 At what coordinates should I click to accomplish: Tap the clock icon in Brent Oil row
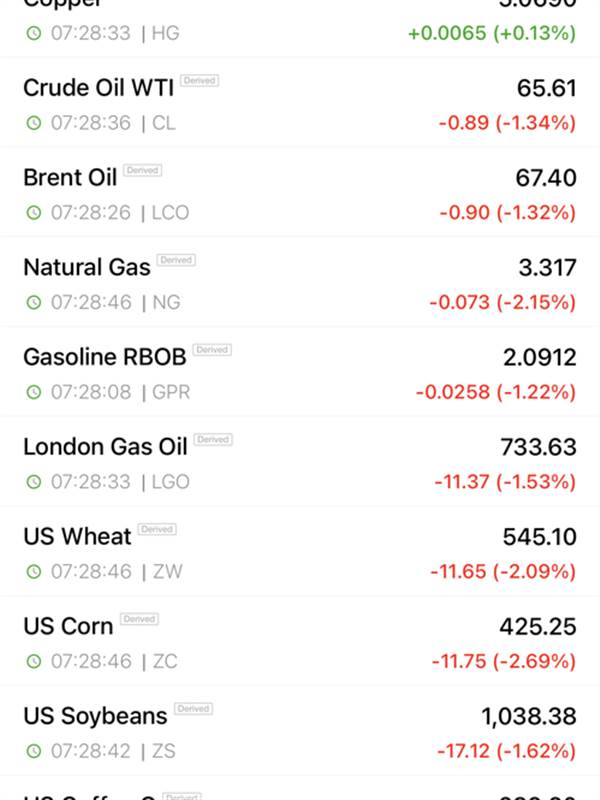click(x=34, y=213)
